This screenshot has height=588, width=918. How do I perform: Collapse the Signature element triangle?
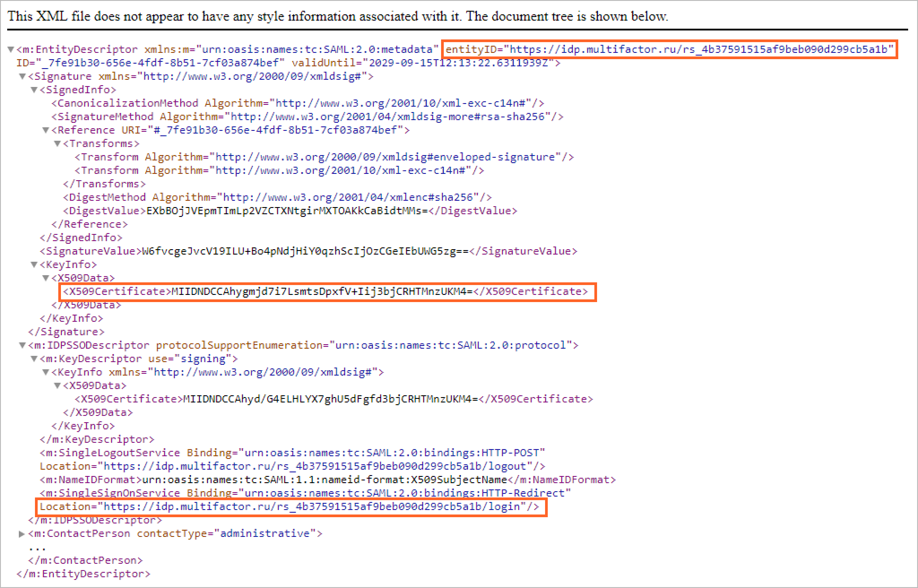point(22,77)
